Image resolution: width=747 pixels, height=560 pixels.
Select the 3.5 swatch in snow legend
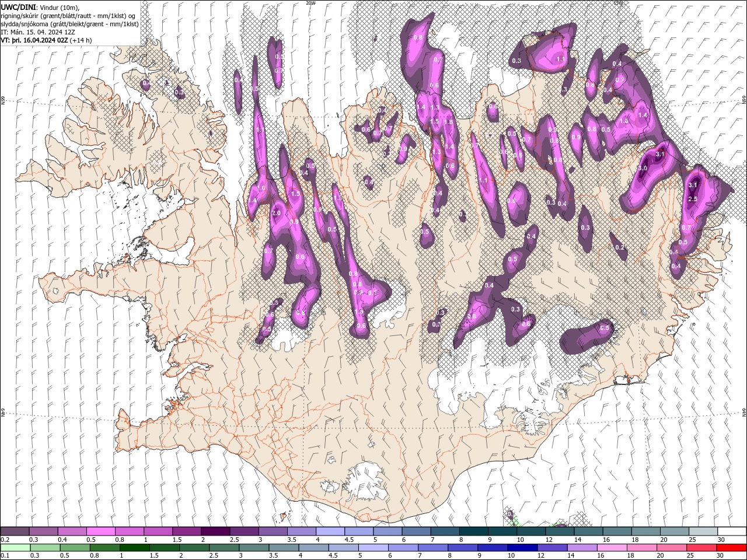tap(301, 531)
